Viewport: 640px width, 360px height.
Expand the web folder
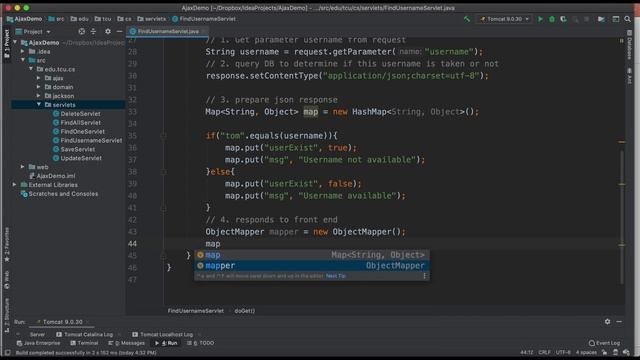point(23,167)
